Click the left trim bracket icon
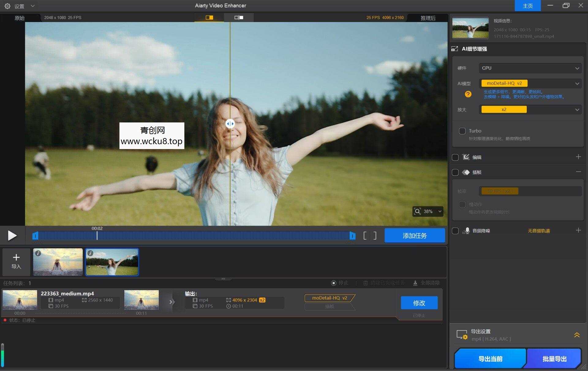The width and height of the screenshot is (588, 371). (x=365, y=236)
